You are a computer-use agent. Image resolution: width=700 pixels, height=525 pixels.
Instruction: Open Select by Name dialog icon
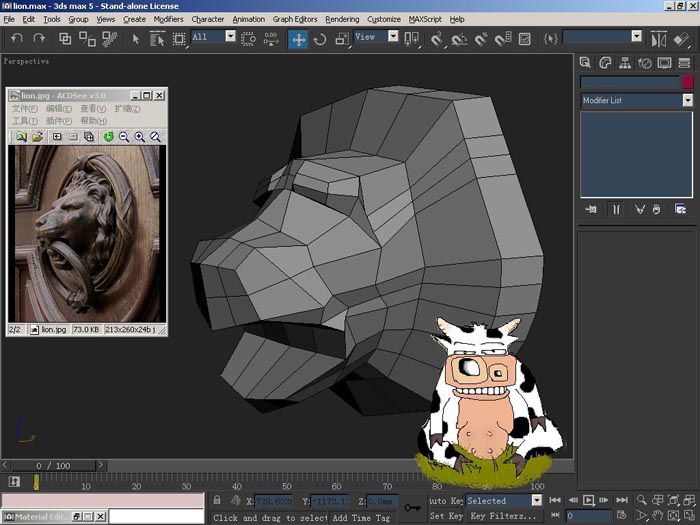pos(157,39)
